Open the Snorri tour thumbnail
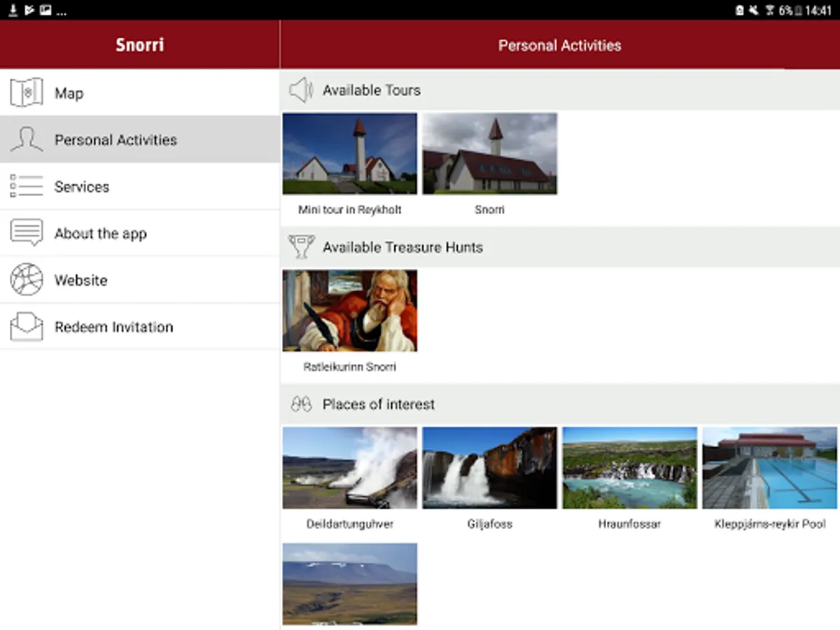840x630 pixels. 490,153
